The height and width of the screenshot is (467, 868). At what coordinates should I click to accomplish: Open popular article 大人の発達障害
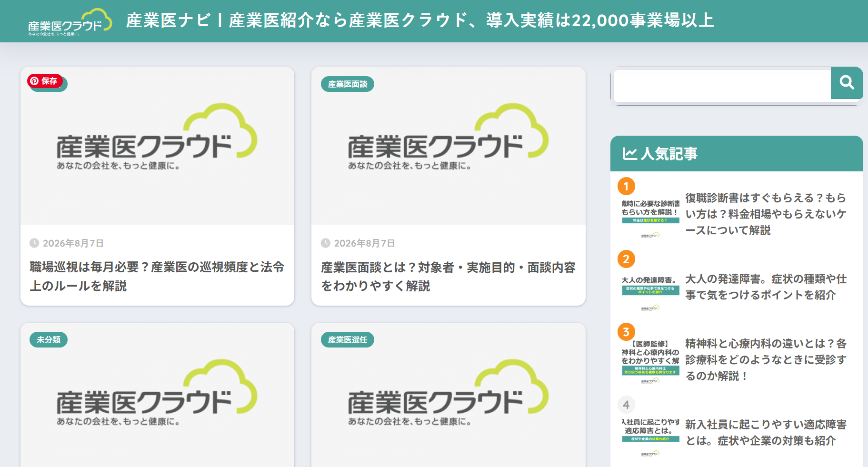[x=766, y=287]
